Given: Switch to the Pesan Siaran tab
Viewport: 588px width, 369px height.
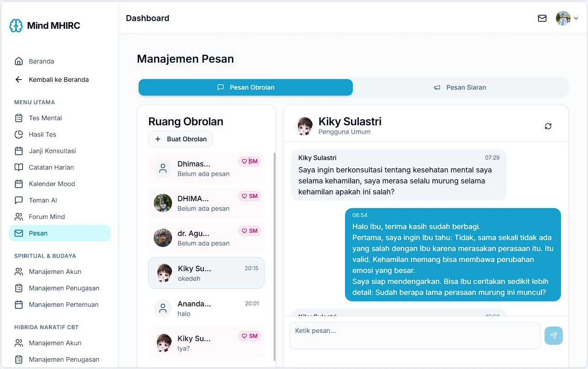Looking at the screenshot, I should [460, 87].
